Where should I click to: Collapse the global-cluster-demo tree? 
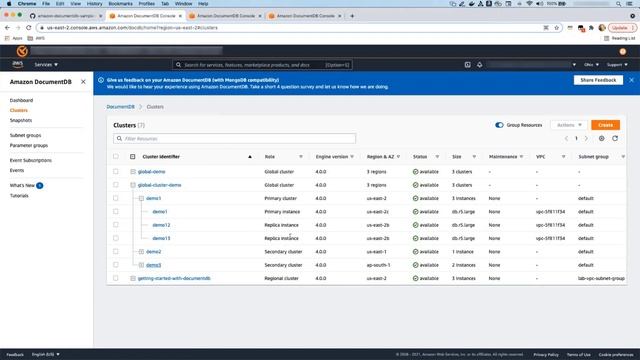pyautogui.click(x=133, y=185)
